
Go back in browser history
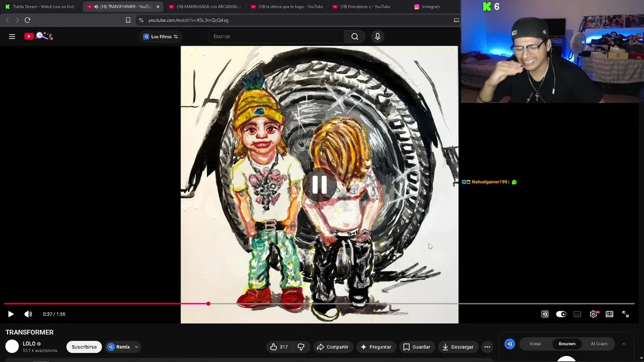[7, 20]
